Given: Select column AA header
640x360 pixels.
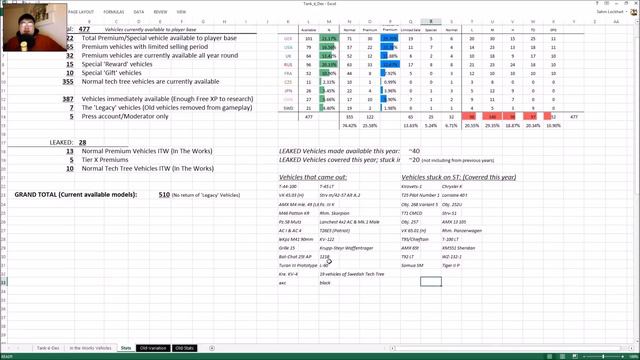Looking at the screenshot, I should pos(616,21).
